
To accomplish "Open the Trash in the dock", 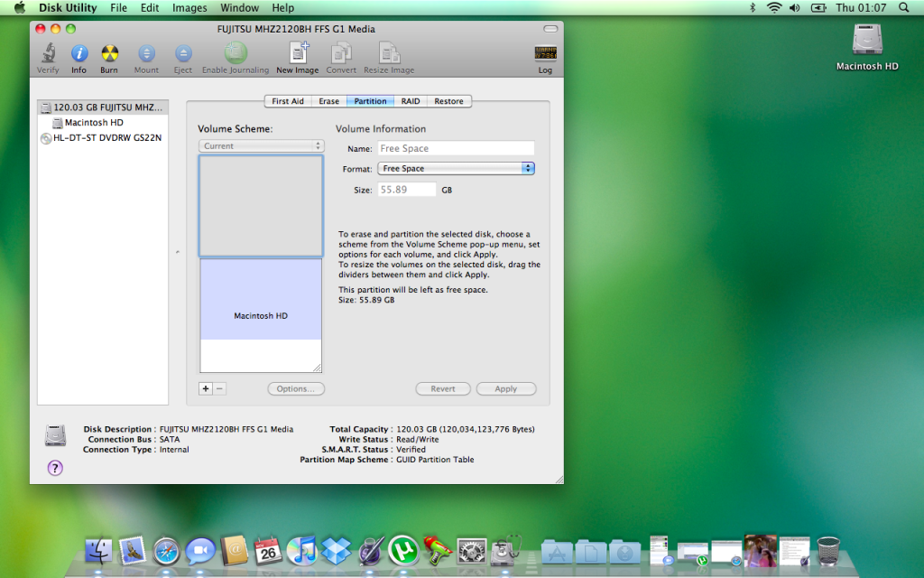I will [x=828, y=552].
